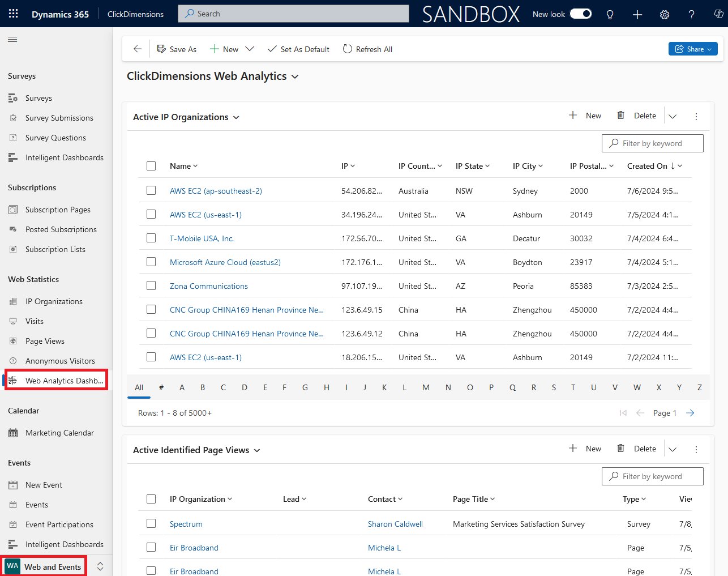
Task: Open Name column header menu
Action: click(x=184, y=166)
